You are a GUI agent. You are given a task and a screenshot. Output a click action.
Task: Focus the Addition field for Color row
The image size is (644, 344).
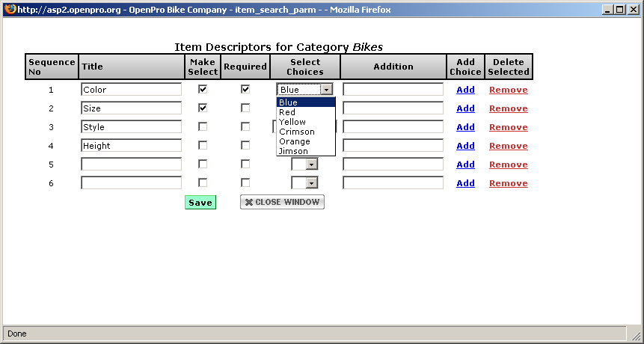(x=393, y=90)
